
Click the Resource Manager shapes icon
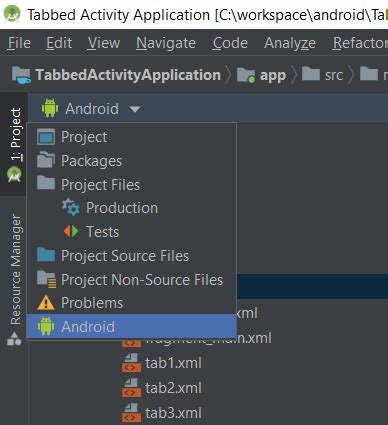tap(14, 338)
